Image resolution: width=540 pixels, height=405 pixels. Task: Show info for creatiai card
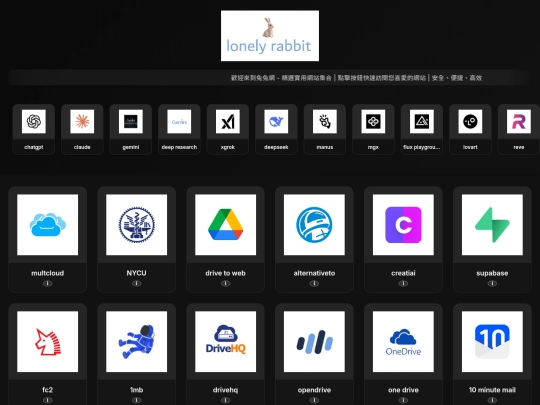[x=403, y=283]
